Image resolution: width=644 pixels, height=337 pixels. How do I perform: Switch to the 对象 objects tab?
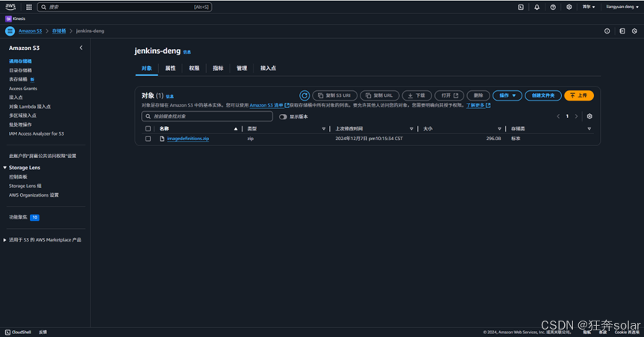point(146,68)
